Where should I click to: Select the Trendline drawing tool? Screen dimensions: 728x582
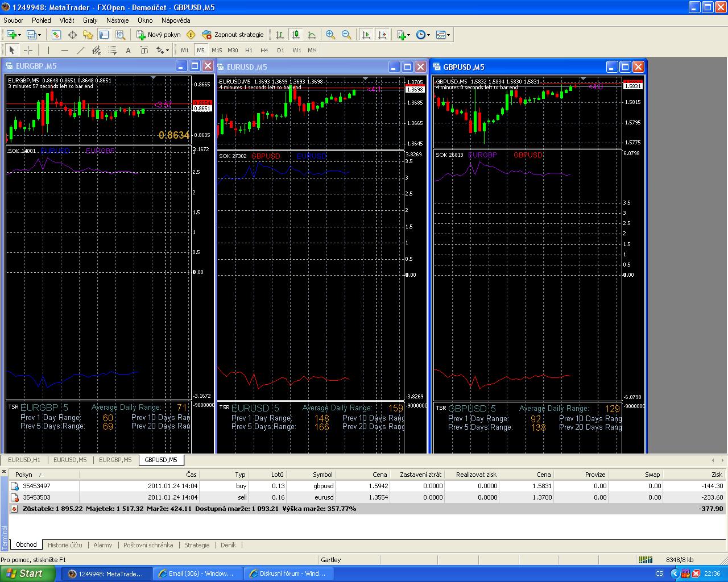point(81,50)
